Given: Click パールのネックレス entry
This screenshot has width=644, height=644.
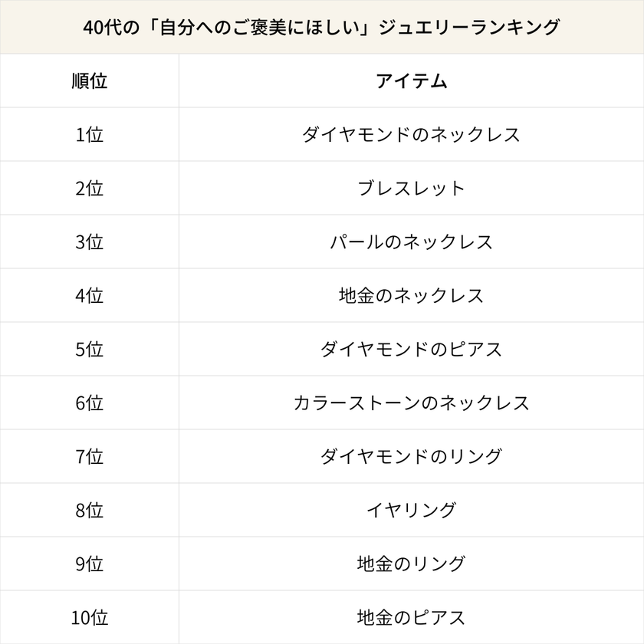Looking at the screenshot, I should click(x=411, y=242).
